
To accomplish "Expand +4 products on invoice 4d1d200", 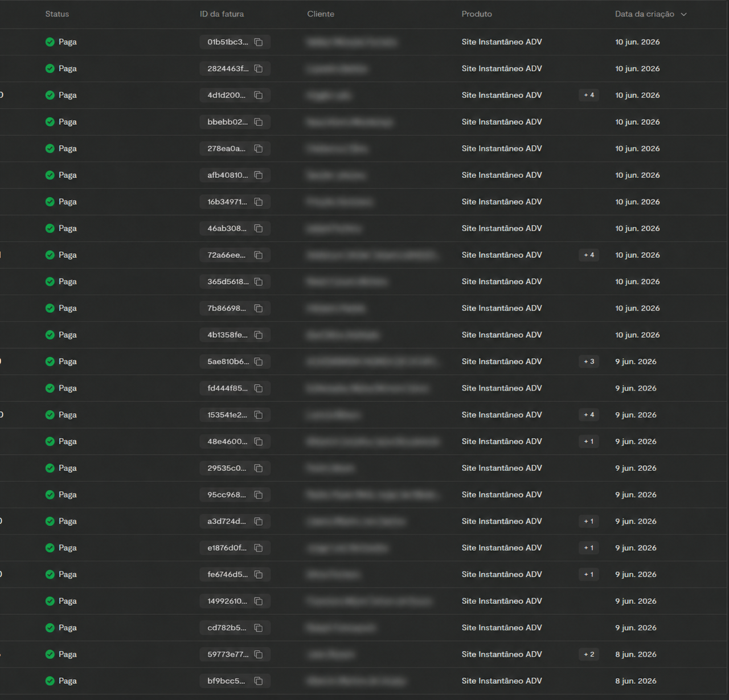I will pos(589,95).
